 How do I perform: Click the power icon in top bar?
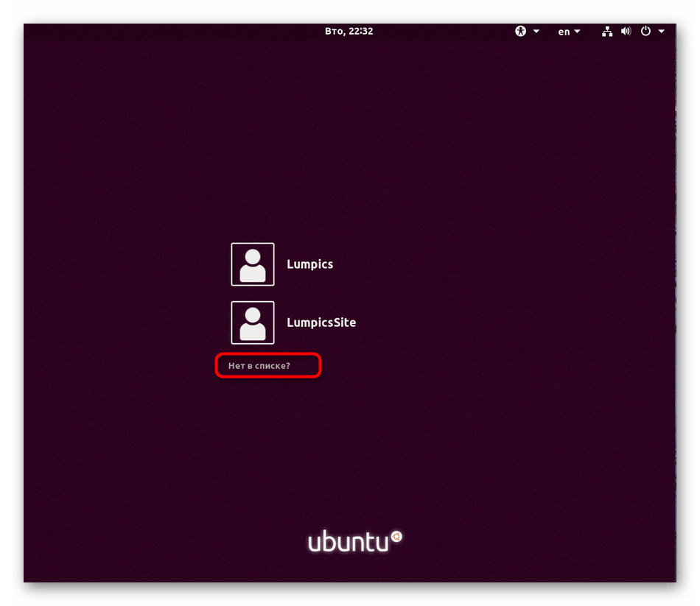(645, 31)
